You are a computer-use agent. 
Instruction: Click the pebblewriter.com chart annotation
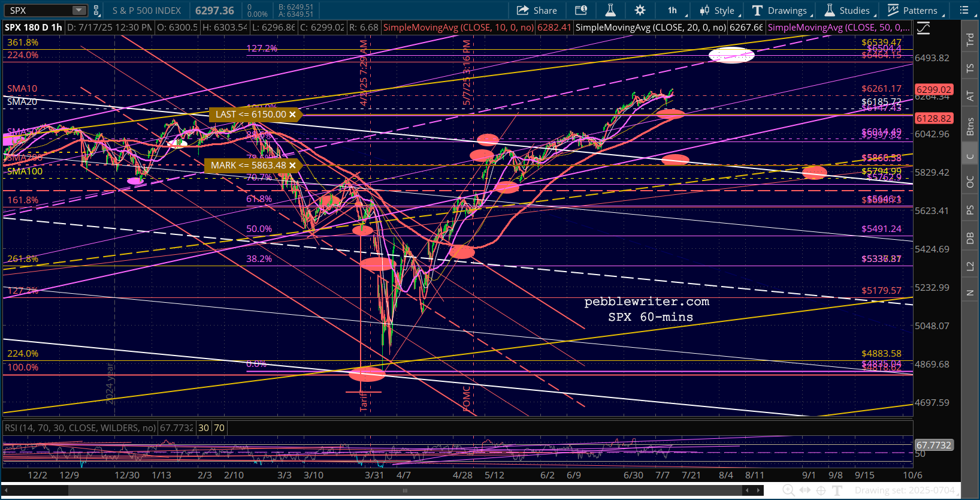click(647, 302)
